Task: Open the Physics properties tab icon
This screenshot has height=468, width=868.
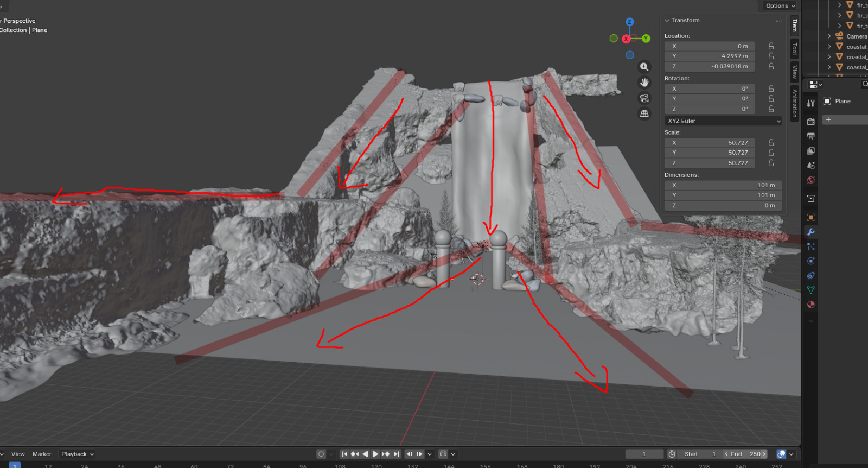Action: pyautogui.click(x=811, y=261)
